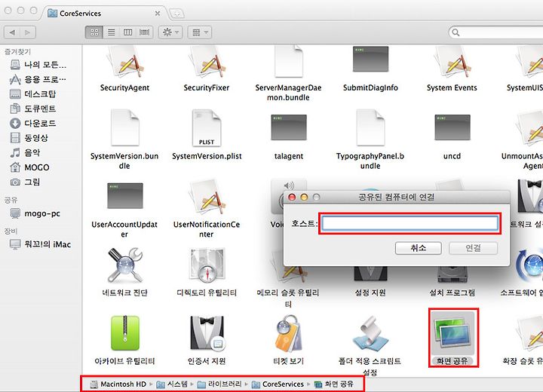The height and width of the screenshot is (392, 543).
Task: Switch to Cover Flow view
Action: click(x=144, y=32)
